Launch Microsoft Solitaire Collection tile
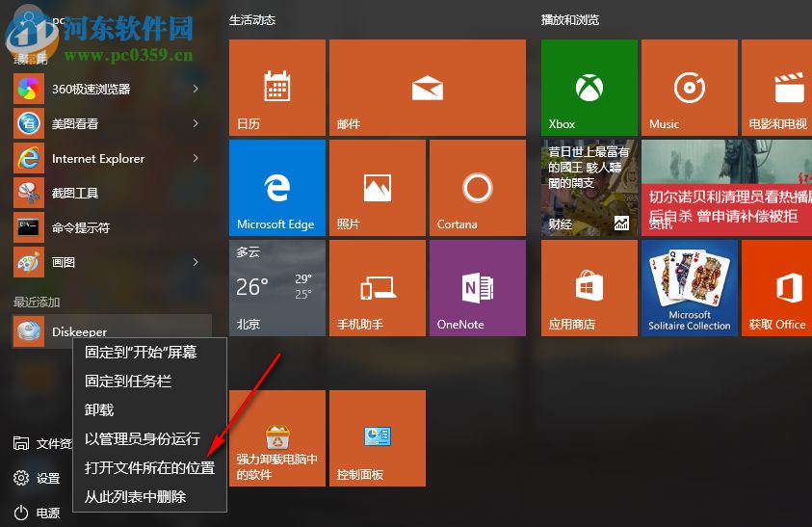Screen dimensions: 812x527 690,288
